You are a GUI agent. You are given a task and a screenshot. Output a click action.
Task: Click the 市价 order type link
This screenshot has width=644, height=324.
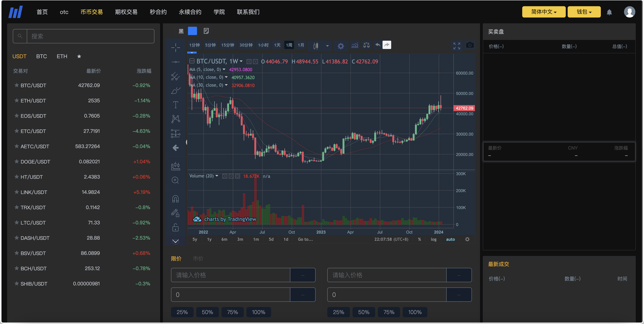198,259
